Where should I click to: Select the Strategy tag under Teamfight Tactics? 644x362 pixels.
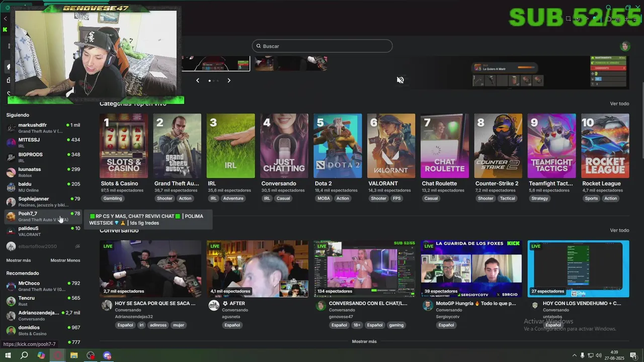pos(539,199)
